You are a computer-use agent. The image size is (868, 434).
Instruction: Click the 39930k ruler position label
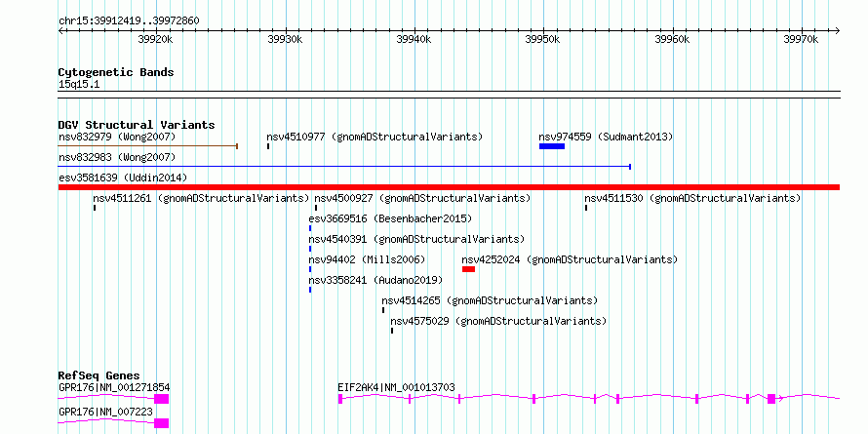(285, 39)
